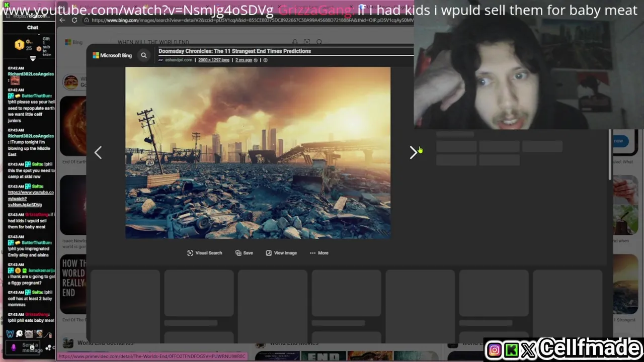
Task: Focus the bing.com address bar URL
Action: point(252,20)
